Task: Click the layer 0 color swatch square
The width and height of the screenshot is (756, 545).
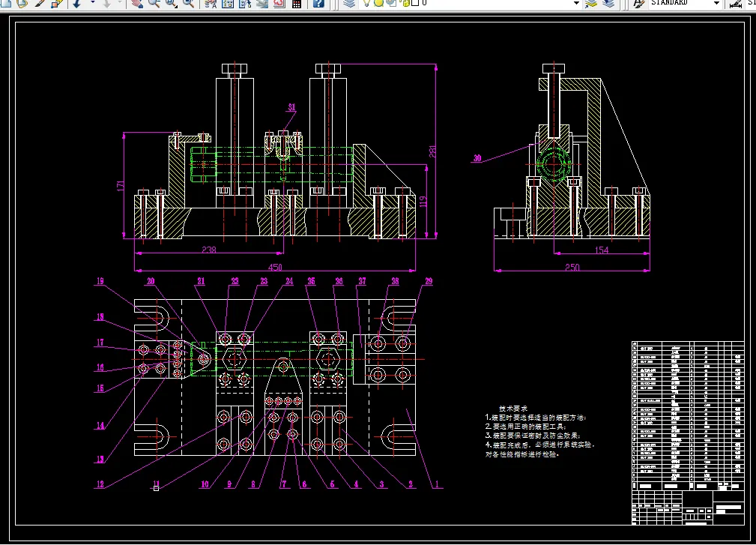Action: [414, 3]
